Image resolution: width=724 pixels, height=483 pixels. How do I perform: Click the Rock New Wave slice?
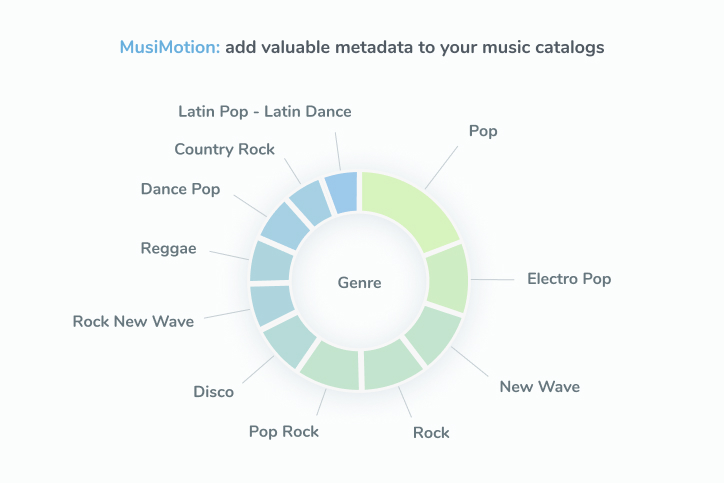point(272,305)
